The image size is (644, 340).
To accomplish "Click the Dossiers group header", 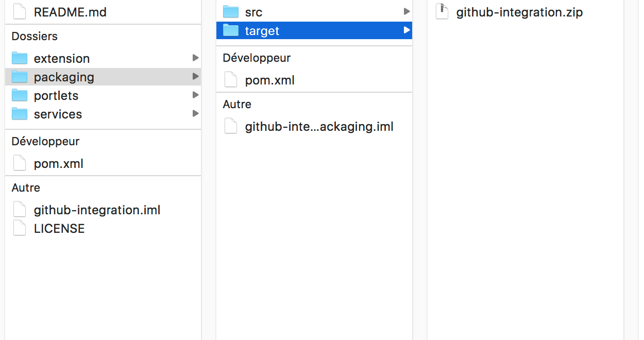I will coord(35,36).
